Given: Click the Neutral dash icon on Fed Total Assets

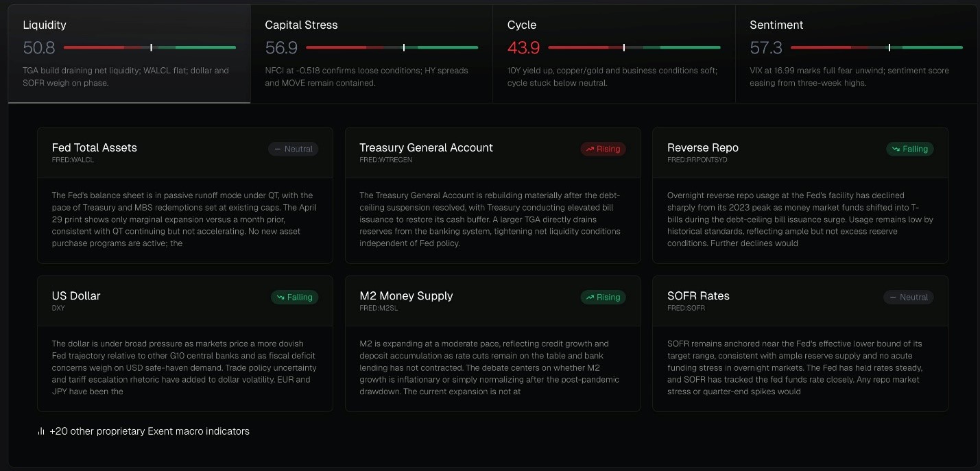Looking at the screenshot, I should click(x=278, y=149).
